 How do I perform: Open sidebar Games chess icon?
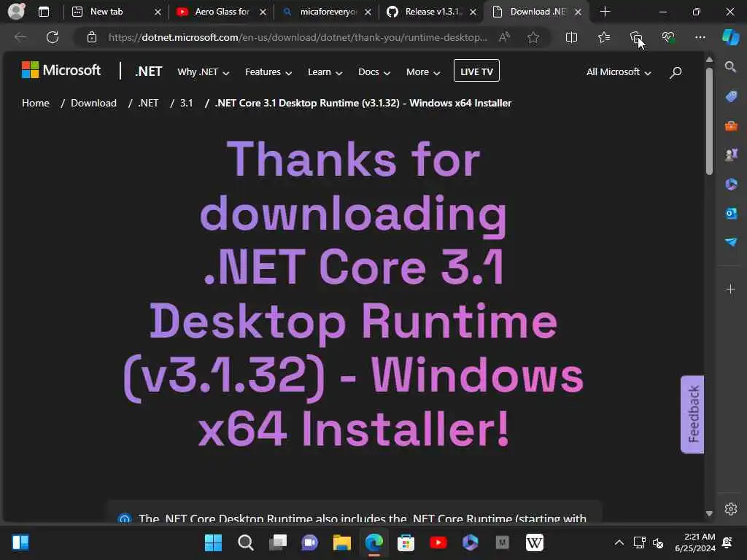click(731, 155)
